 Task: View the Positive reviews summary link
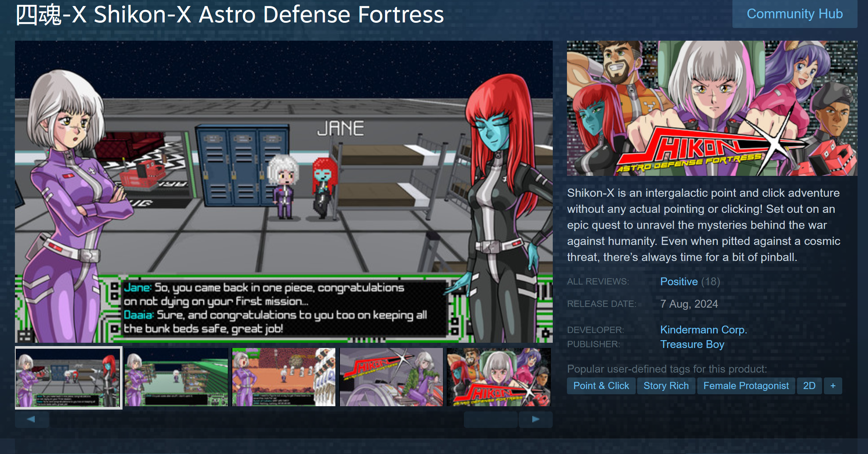point(679,282)
